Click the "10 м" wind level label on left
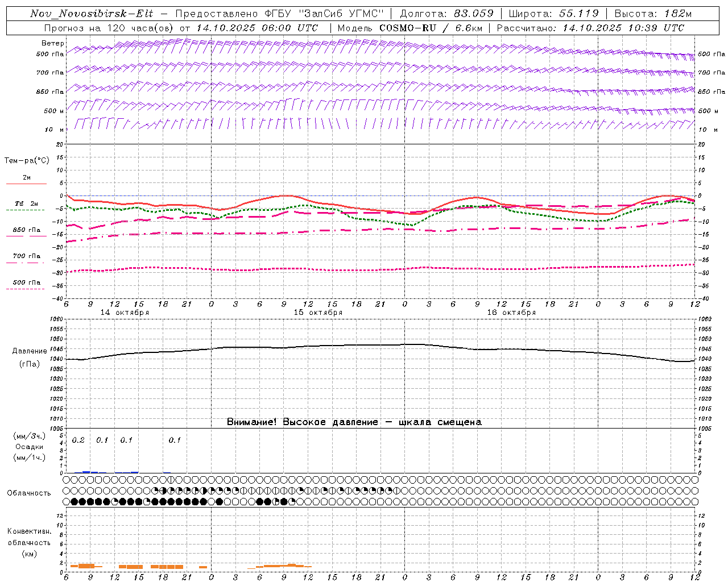The image size is (728, 582). pos(55,130)
